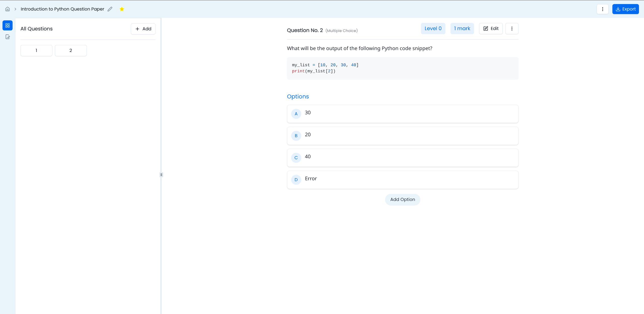The width and height of the screenshot is (644, 314).
Task: Open the edit-document sidebar icon
Action: click(8, 37)
